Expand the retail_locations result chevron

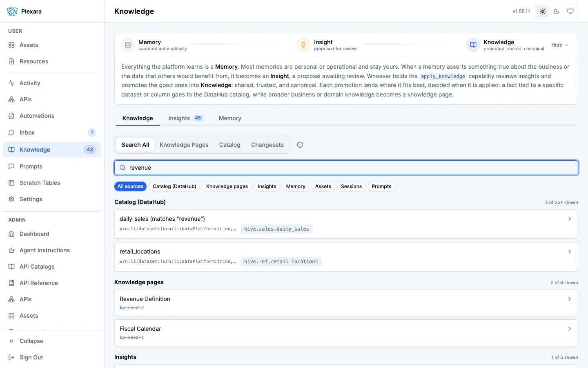tap(570, 251)
